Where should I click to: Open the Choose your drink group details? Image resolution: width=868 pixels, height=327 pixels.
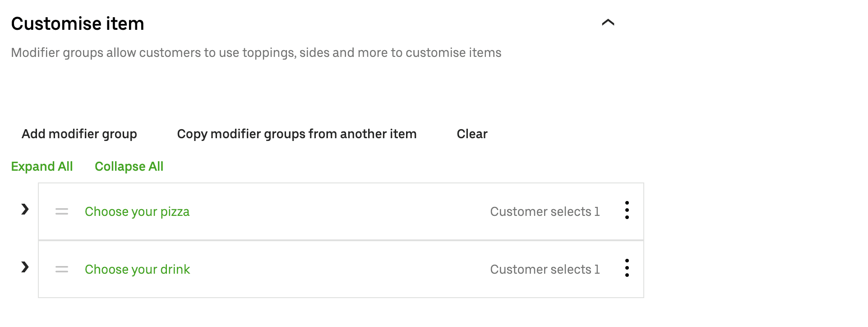click(x=137, y=269)
